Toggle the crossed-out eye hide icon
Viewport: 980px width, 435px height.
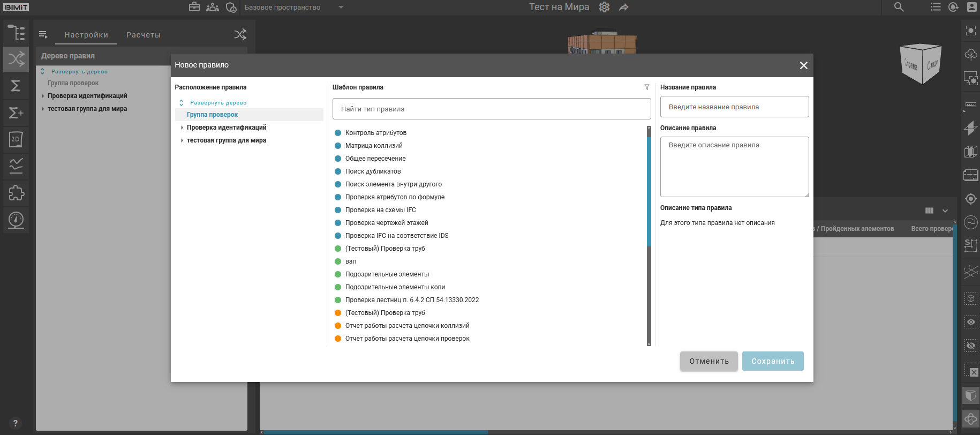pyautogui.click(x=970, y=346)
